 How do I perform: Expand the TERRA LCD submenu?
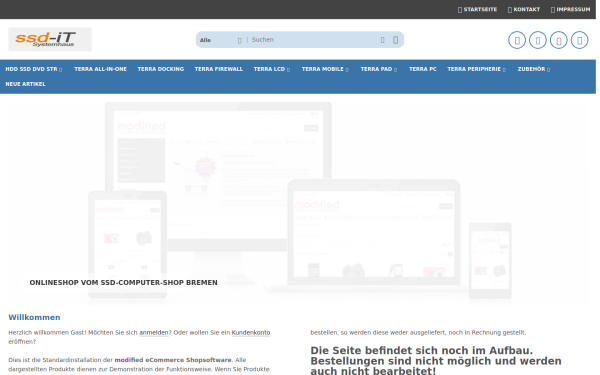[272, 69]
